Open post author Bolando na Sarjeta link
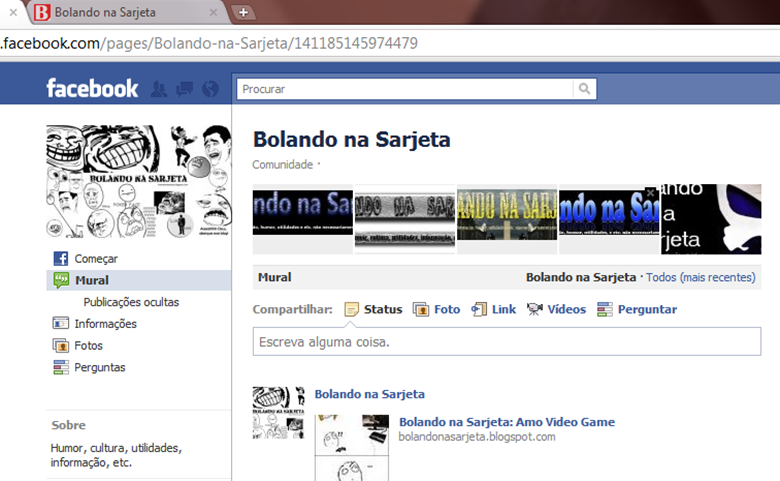The image size is (780, 481). (x=370, y=394)
